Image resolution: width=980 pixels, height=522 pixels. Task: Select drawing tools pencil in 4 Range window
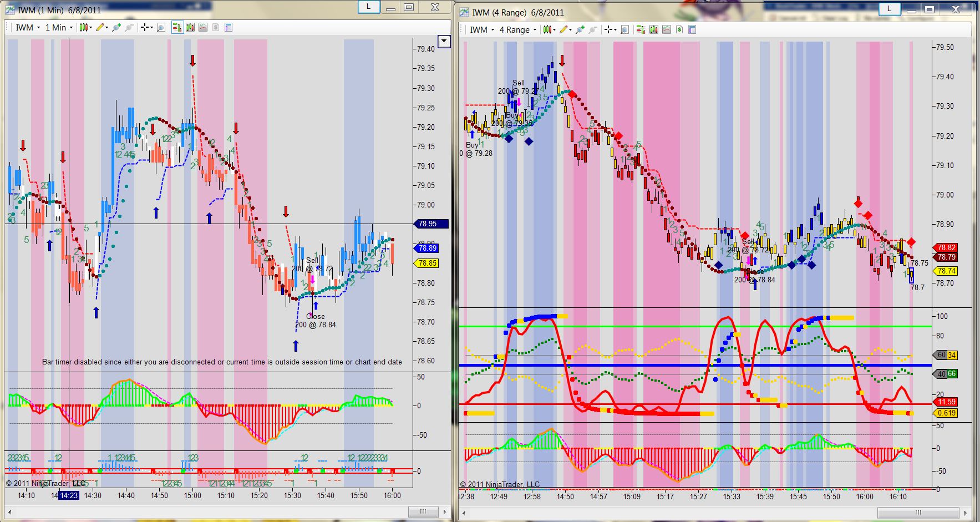tap(564, 29)
